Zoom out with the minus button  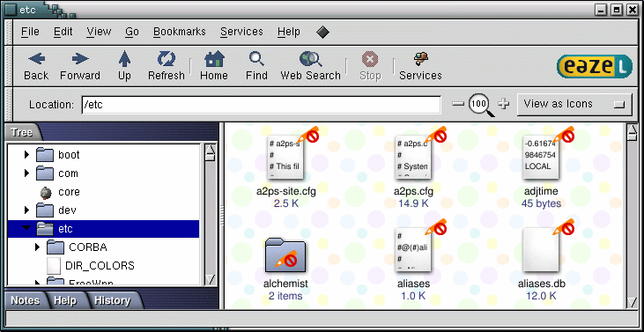(x=458, y=104)
